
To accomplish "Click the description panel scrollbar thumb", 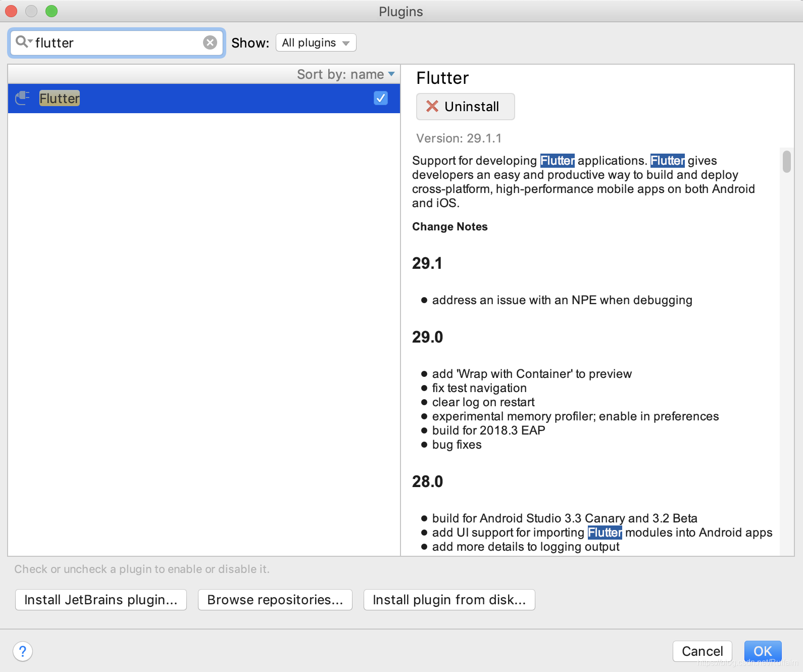I will point(787,161).
